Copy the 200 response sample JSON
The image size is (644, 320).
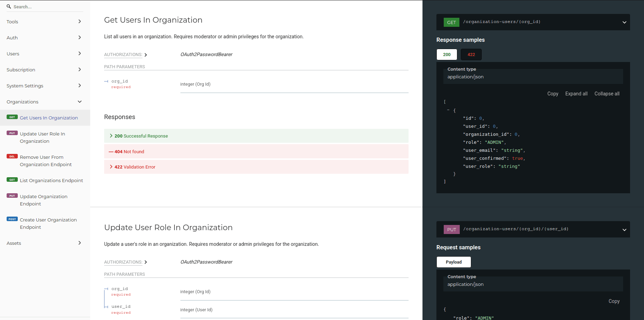pos(552,94)
